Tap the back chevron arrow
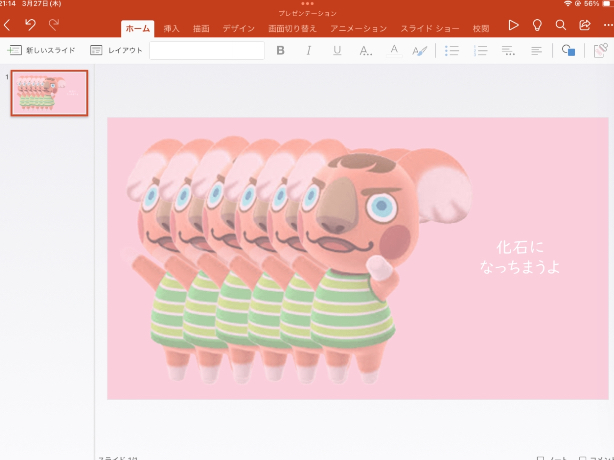Screen dimensions: 614x460 pyautogui.click(x=7, y=25)
